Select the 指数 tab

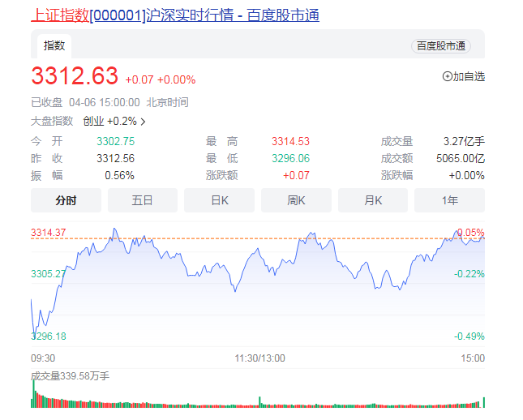click(54, 45)
